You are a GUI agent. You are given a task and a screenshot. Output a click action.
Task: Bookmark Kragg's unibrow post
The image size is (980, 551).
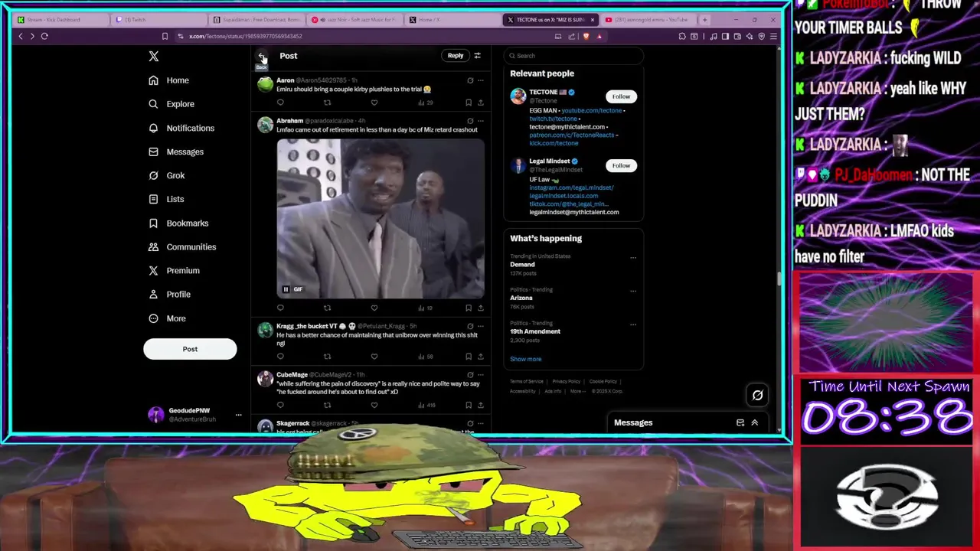click(x=469, y=357)
